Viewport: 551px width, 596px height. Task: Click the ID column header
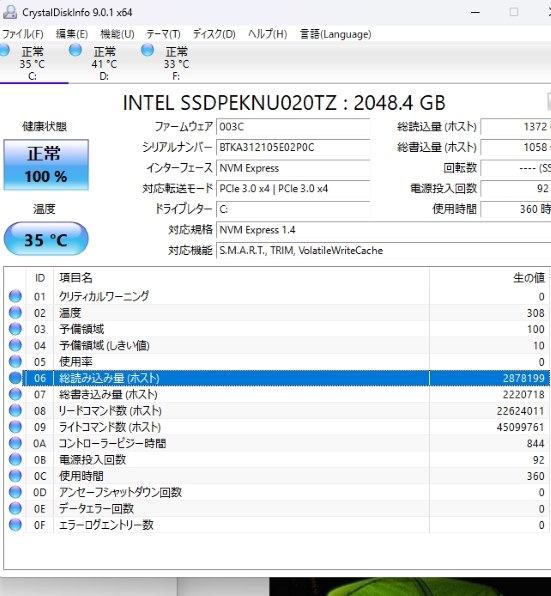click(x=40, y=278)
